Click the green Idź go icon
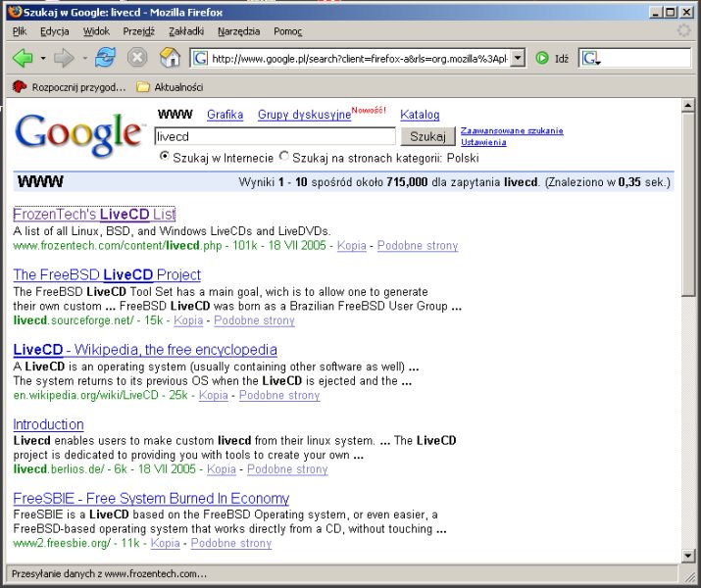This screenshot has width=701, height=588. (x=542, y=58)
